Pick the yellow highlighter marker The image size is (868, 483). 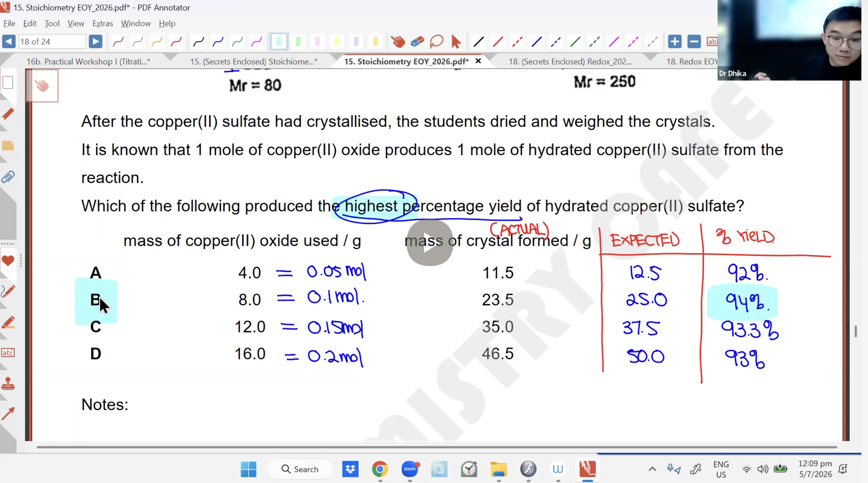coord(337,42)
